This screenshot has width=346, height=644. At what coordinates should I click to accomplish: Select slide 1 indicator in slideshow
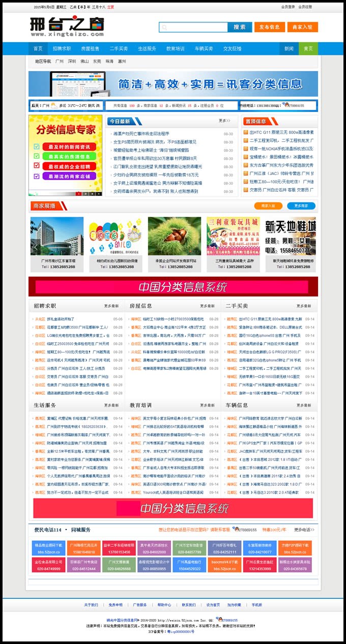tap(79, 193)
